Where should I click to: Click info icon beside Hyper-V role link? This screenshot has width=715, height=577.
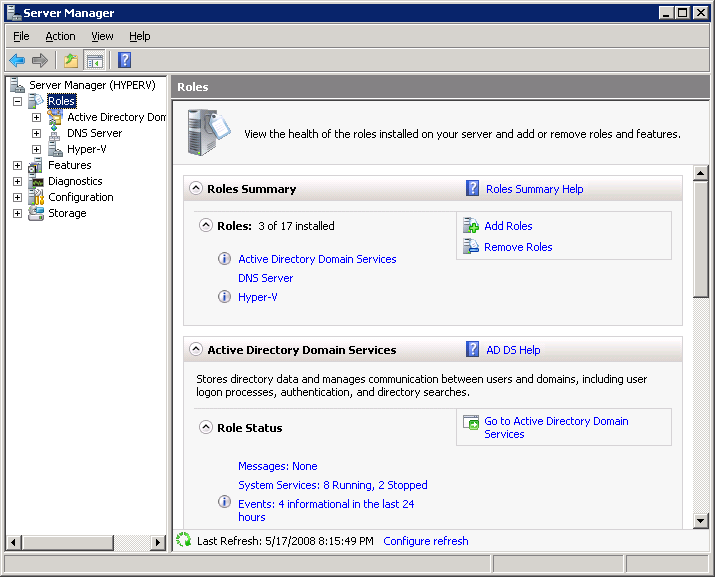(x=224, y=296)
